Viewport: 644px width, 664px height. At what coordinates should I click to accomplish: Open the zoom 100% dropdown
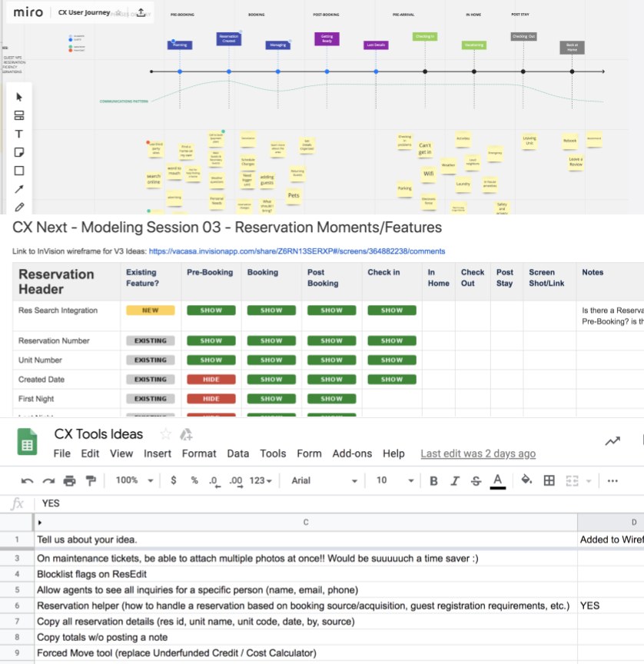(134, 480)
